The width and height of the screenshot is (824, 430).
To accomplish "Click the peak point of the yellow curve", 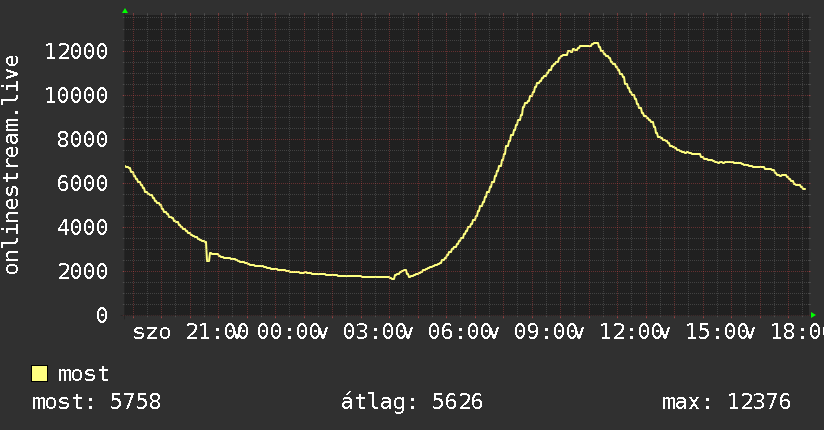I will 595,44.
